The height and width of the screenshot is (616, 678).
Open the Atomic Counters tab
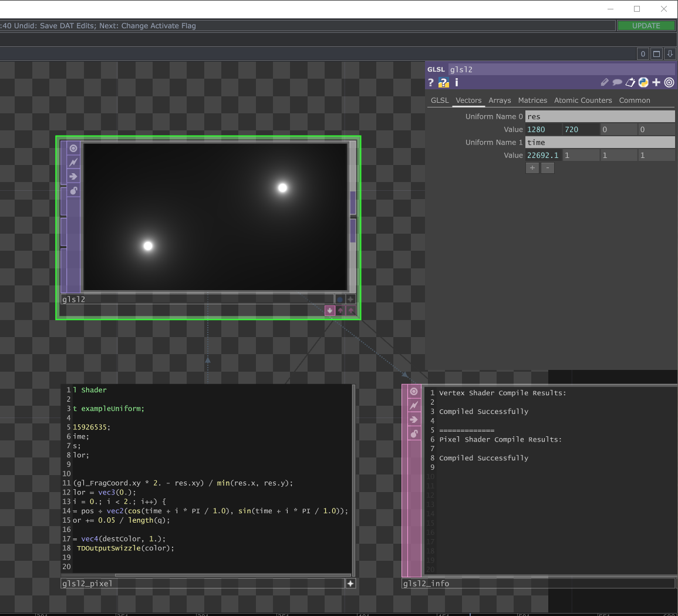click(x=582, y=100)
